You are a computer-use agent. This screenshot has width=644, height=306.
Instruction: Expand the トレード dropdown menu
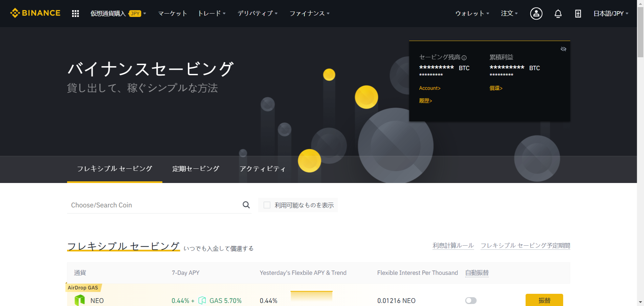pos(212,14)
